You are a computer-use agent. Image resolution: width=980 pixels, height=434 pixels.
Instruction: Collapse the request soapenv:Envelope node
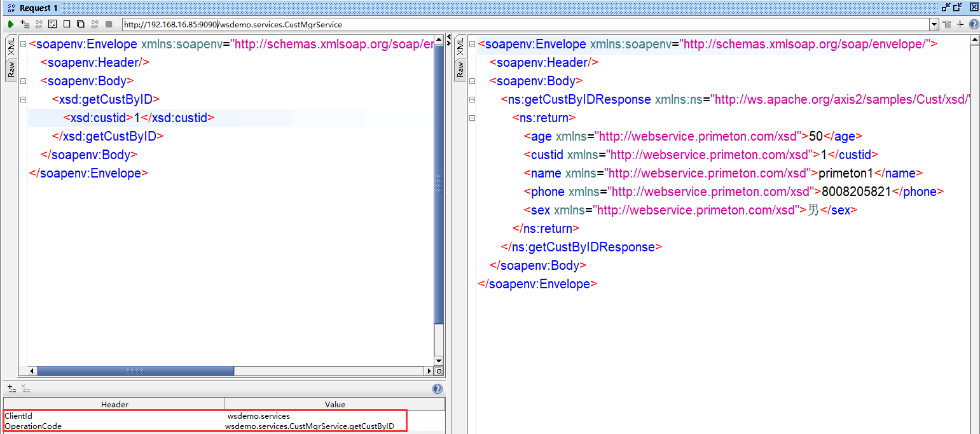tap(23, 45)
